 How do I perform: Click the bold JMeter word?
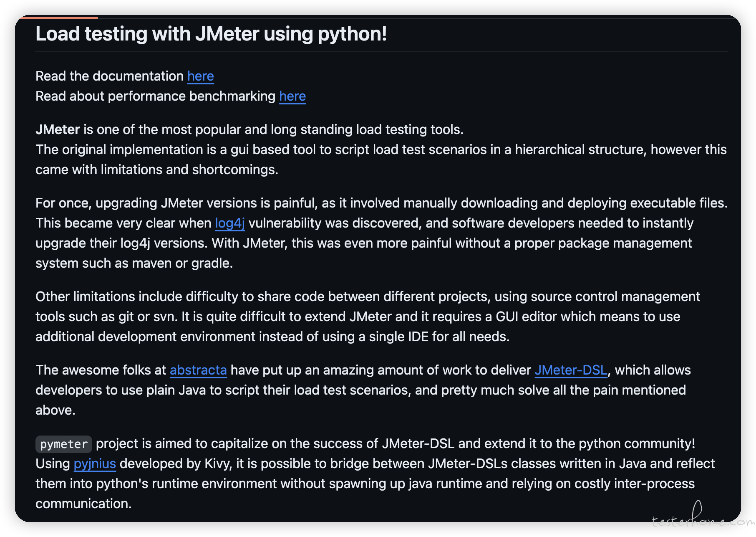[58, 130]
